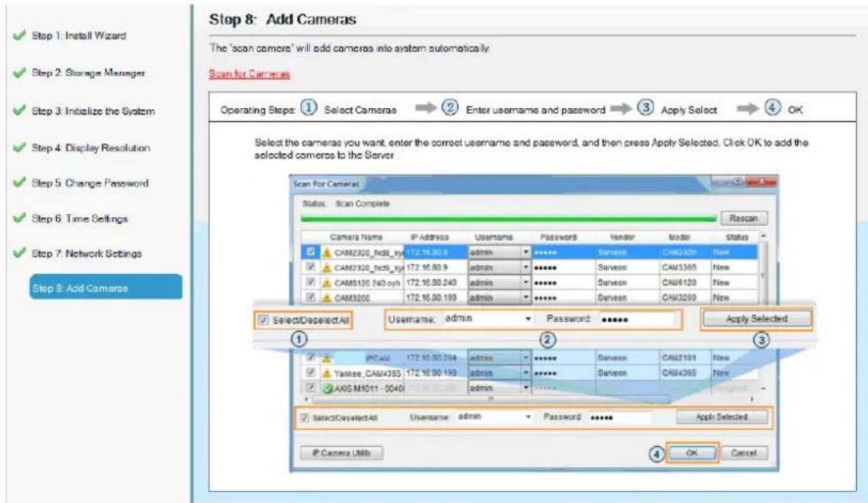The image size is (868, 503).
Task: Click green status icon beside AXIS M1011
Action: pos(328,388)
